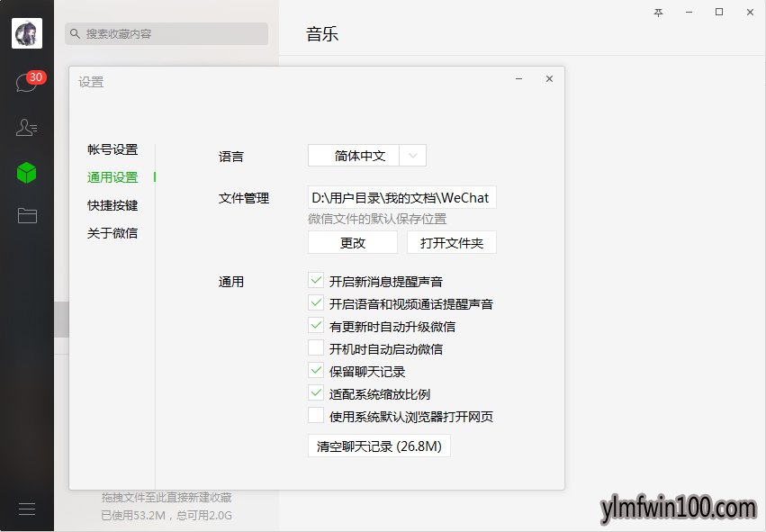Click the 微信文件的默认保存位置 hint text

pyautogui.click(x=377, y=220)
